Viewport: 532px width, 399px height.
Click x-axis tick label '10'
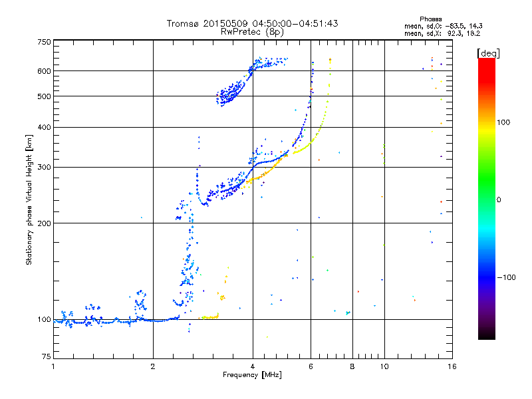384,366
